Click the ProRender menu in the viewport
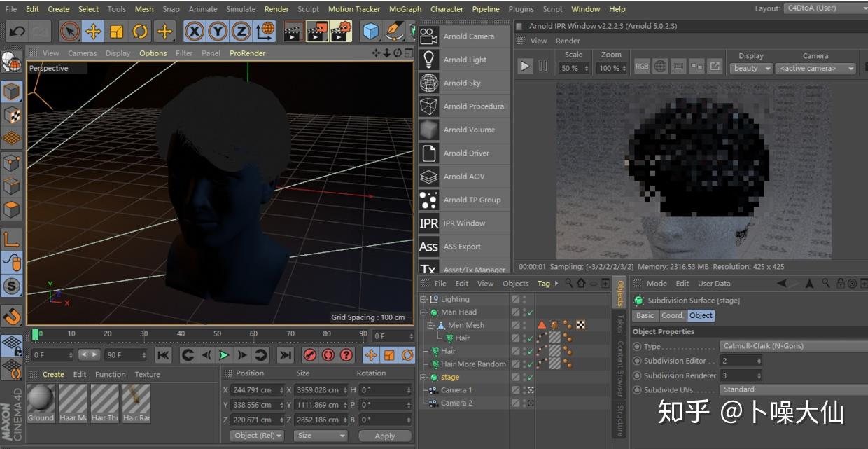The width and height of the screenshot is (868, 449). pos(247,53)
